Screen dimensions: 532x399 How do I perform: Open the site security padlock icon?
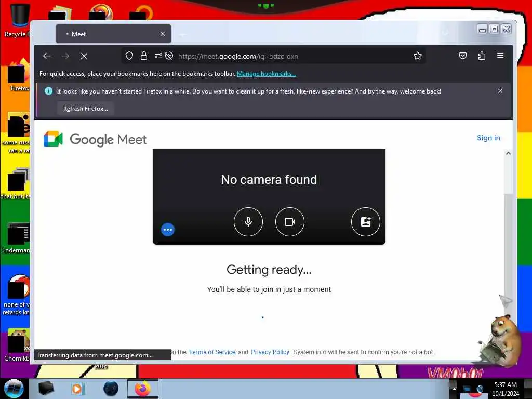tap(144, 56)
